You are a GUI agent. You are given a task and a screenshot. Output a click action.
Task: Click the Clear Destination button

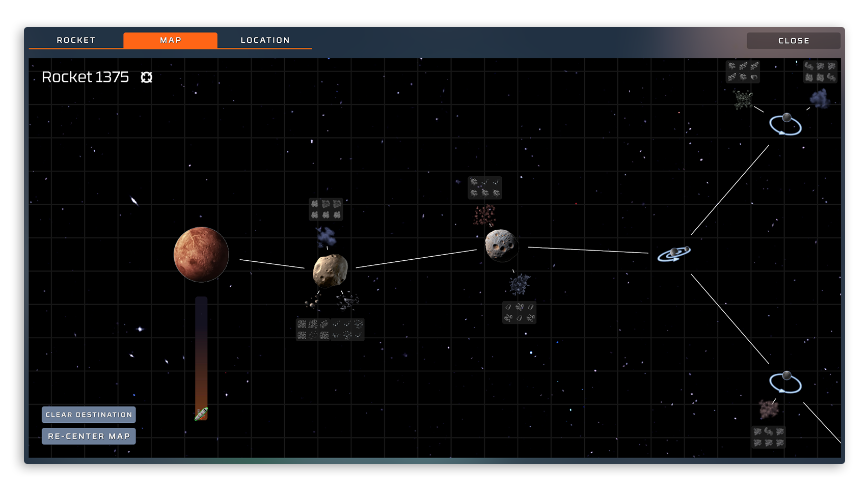(89, 415)
